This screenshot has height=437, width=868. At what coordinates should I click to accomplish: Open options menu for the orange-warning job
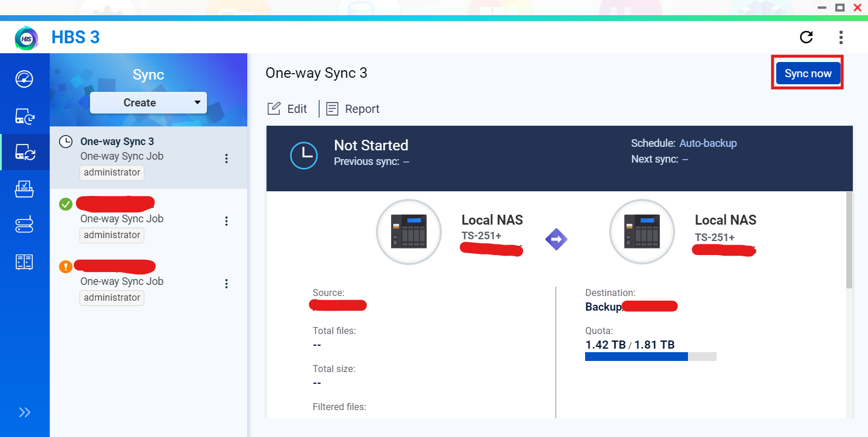(x=227, y=284)
